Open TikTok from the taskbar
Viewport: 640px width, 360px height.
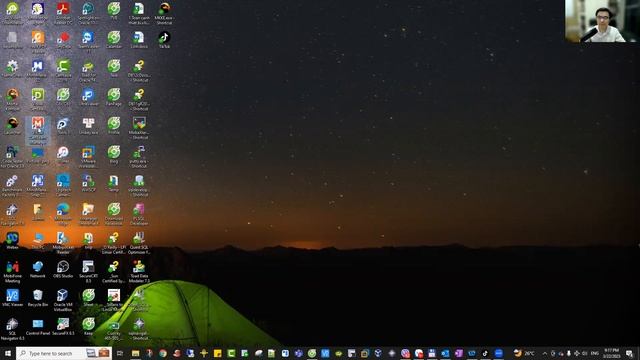485,353
